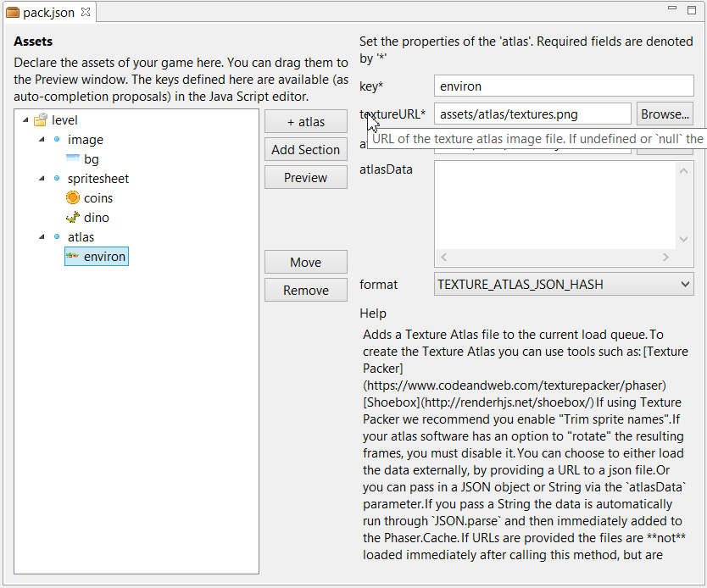The width and height of the screenshot is (707, 588).
Task: Select the coins asset
Action: pyautogui.click(x=97, y=197)
